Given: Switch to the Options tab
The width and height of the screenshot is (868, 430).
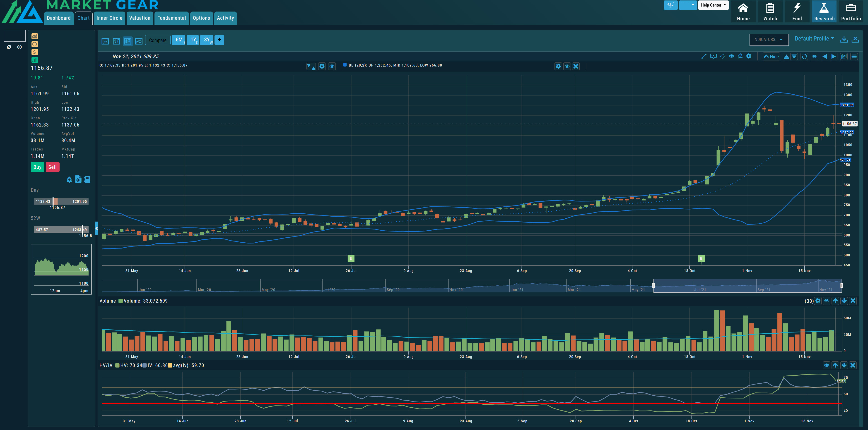Looking at the screenshot, I should pyautogui.click(x=202, y=18).
